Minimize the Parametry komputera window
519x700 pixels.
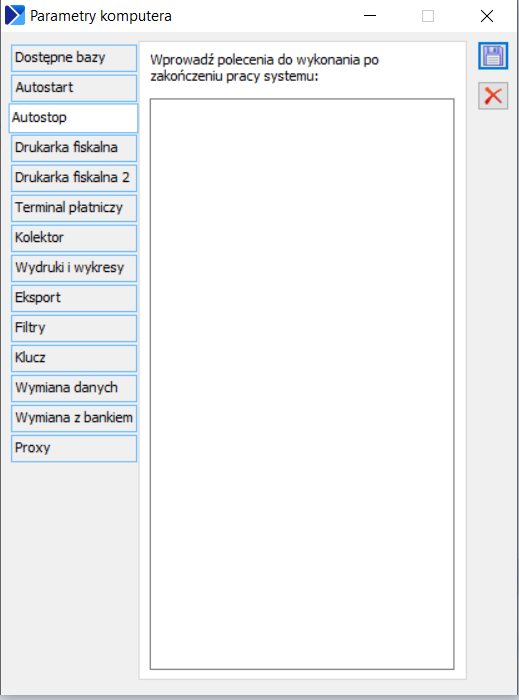(x=370, y=16)
